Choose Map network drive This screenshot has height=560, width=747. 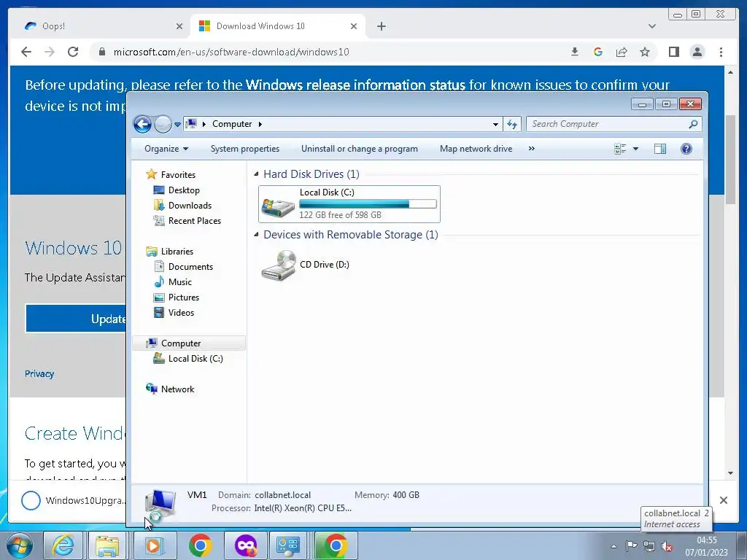pos(476,149)
